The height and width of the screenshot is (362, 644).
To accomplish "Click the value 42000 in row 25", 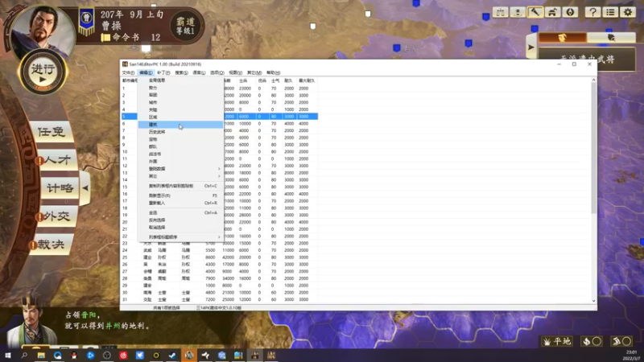I will [x=228, y=257].
